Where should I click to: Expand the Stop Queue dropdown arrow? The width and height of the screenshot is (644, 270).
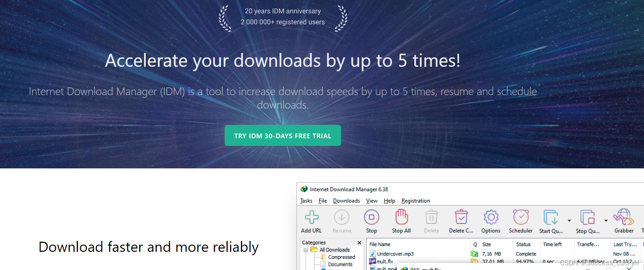tap(606, 221)
